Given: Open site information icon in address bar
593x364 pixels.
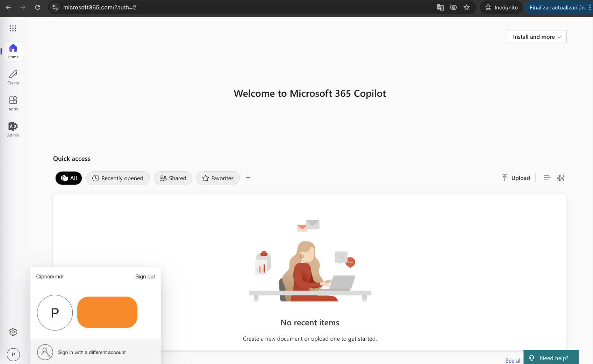Looking at the screenshot, I should tap(55, 7).
